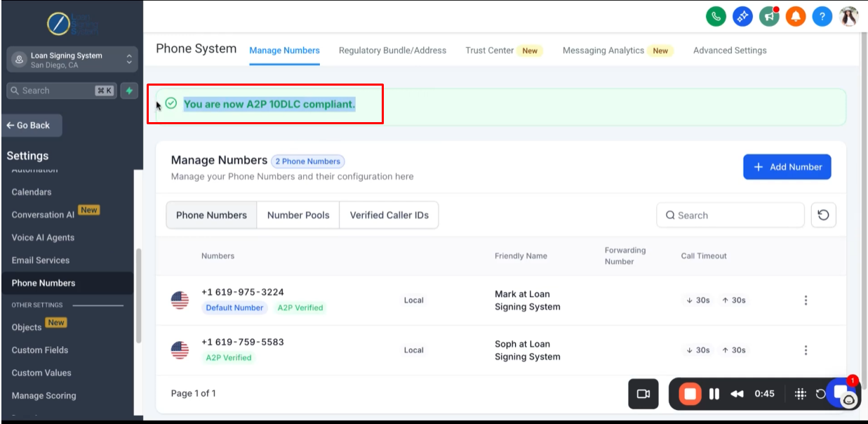Pause the screen recording
The image size is (868, 424).
point(714,394)
